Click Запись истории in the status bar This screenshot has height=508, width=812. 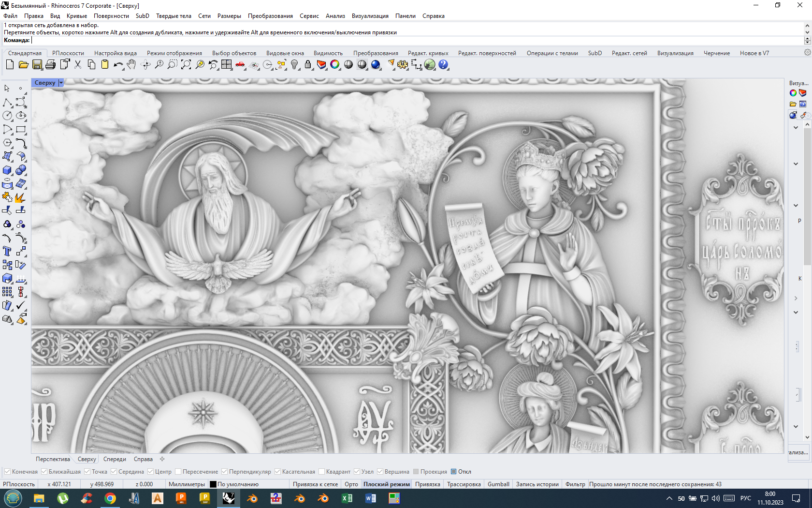537,484
